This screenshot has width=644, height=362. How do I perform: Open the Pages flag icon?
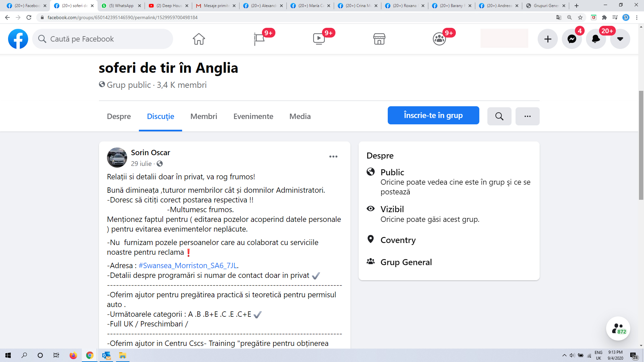[259, 39]
